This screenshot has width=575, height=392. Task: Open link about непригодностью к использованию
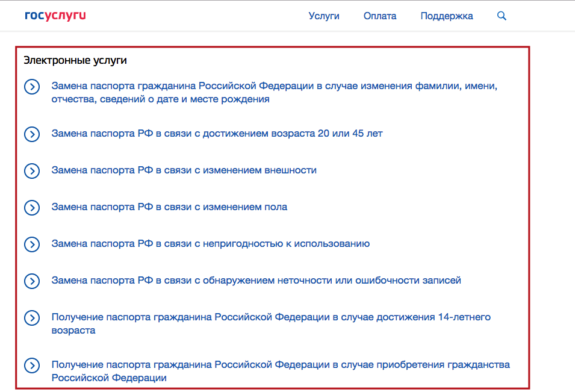[x=210, y=244]
